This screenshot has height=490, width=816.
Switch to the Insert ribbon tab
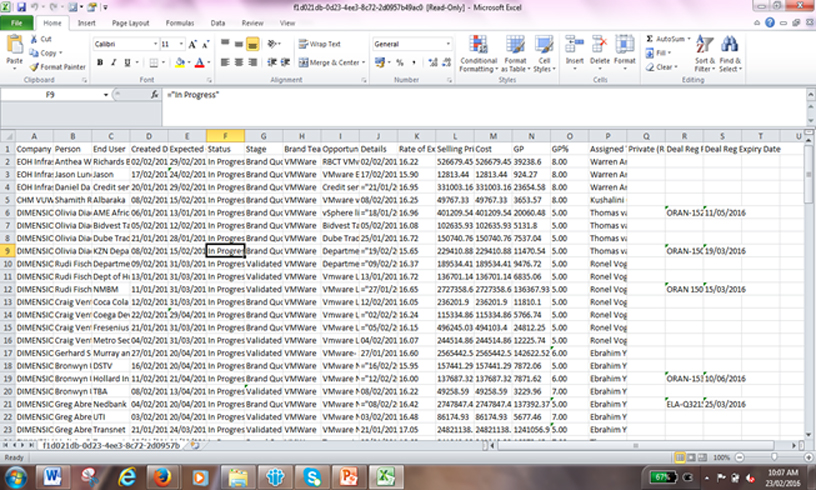[x=86, y=23]
